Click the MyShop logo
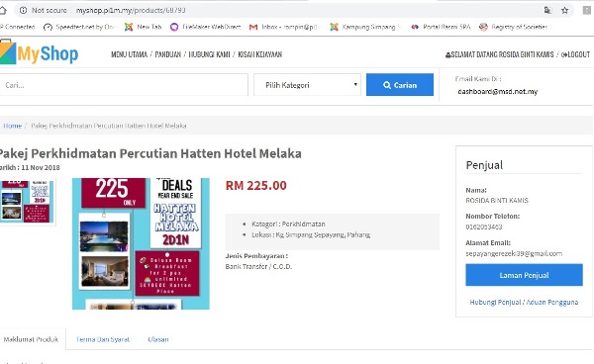594x364 pixels. pyautogui.click(x=39, y=53)
